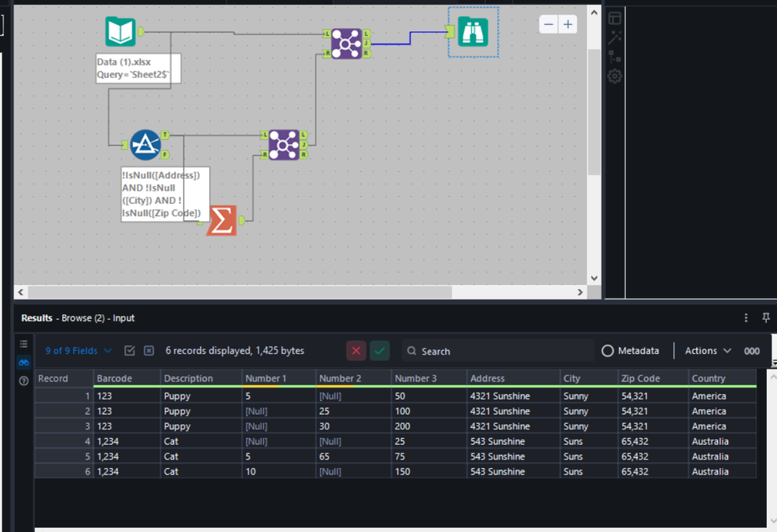Click the canvas horizontal scrollbar thumb
The height and width of the screenshot is (532, 777).
click(x=240, y=292)
